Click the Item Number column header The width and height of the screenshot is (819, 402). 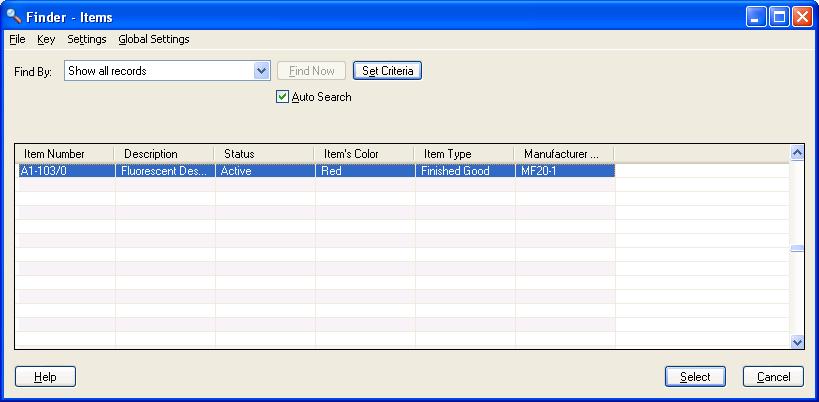point(64,154)
